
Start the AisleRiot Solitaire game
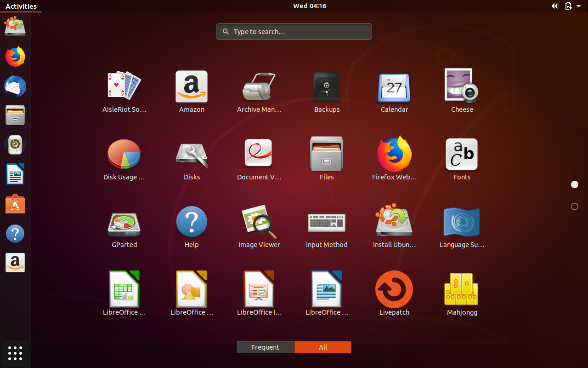pos(124,86)
